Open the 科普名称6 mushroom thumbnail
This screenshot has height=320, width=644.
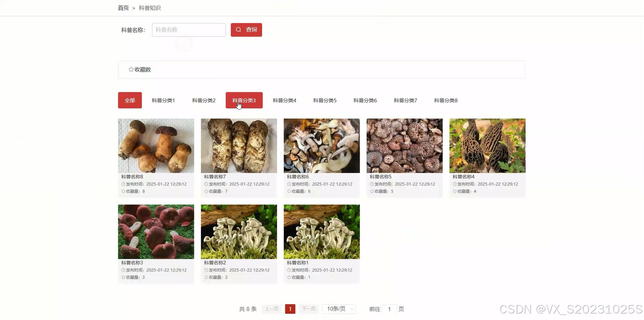pyautogui.click(x=322, y=146)
